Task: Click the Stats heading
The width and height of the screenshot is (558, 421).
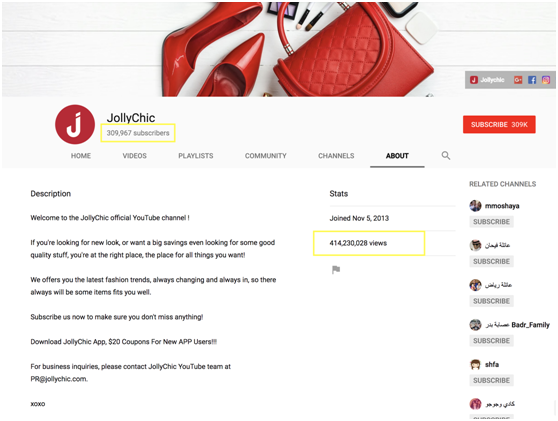Action: coord(338,194)
